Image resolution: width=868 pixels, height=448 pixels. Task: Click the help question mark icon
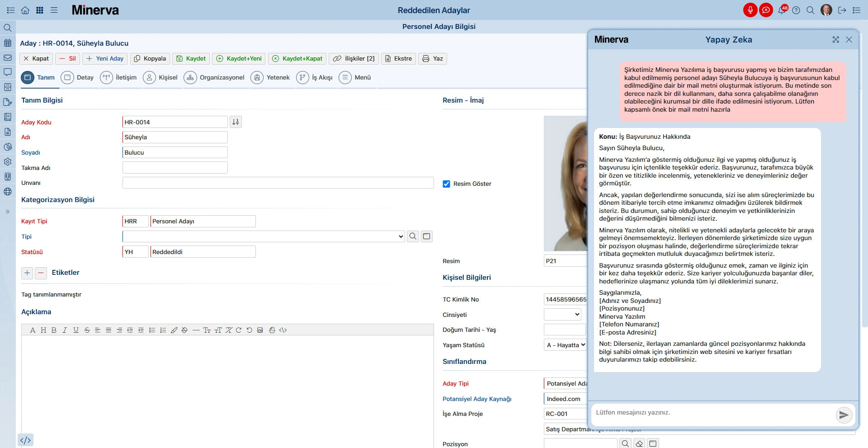tap(796, 10)
